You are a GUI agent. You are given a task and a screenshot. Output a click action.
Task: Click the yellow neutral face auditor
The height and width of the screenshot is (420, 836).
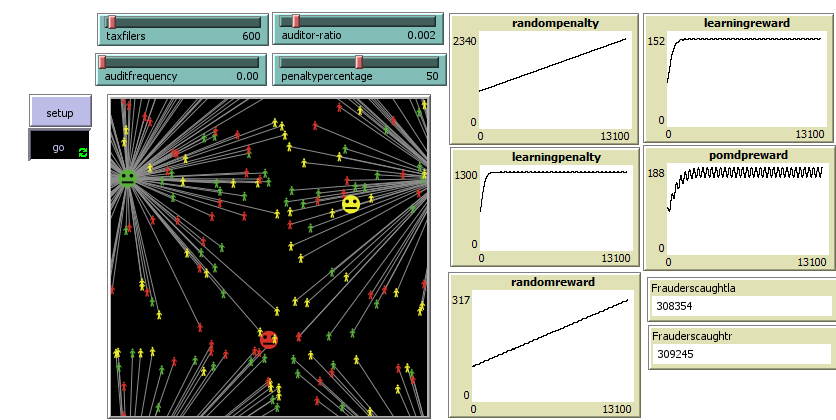pyautogui.click(x=351, y=204)
